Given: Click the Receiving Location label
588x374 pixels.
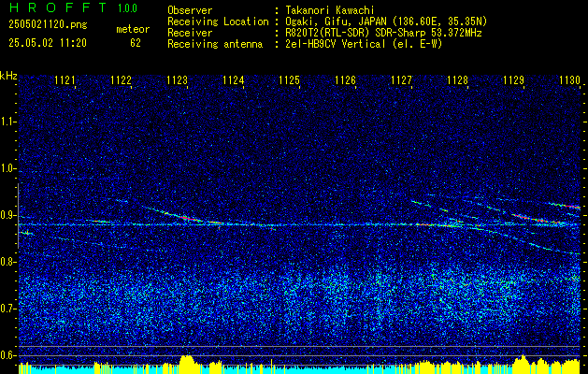Looking at the screenshot, I should coord(218,22).
